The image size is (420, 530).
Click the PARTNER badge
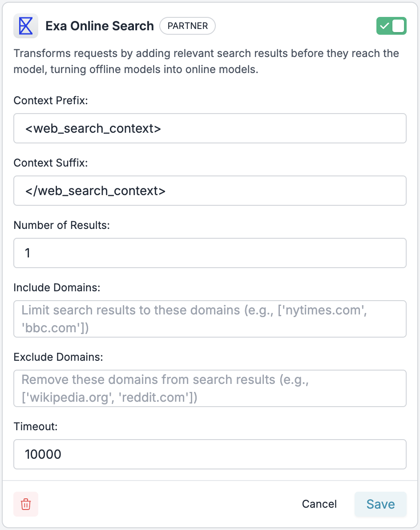pos(187,26)
